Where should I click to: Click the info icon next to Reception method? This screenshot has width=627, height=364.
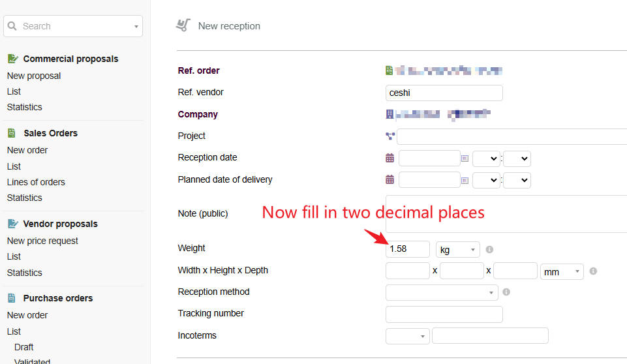(x=506, y=292)
